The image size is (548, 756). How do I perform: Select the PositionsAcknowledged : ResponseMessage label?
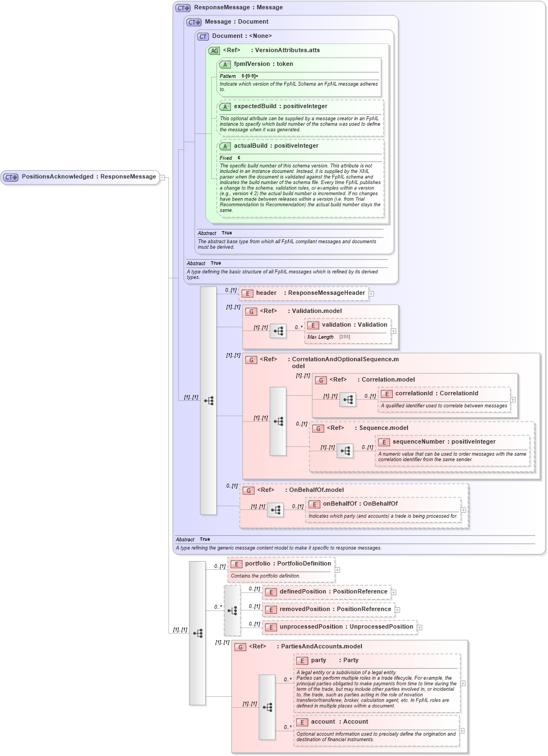click(x=89, y=177)
